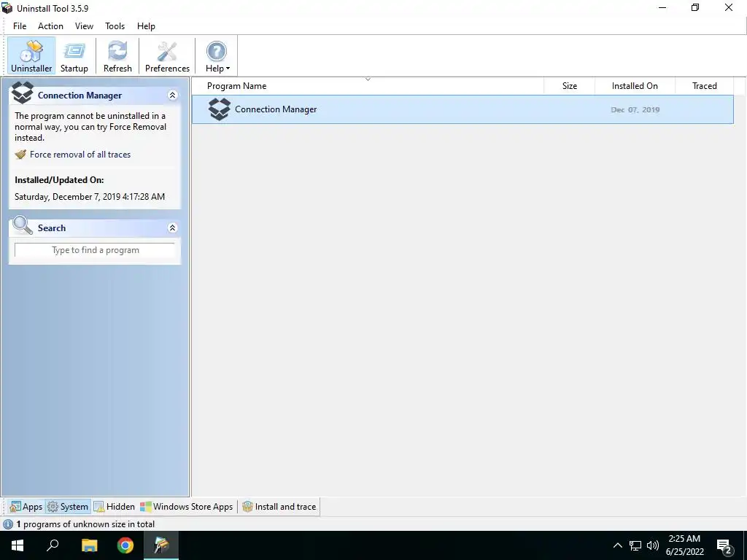Open the notification center icon
This screenshot has width=747, height=560.
click(724, 547)
